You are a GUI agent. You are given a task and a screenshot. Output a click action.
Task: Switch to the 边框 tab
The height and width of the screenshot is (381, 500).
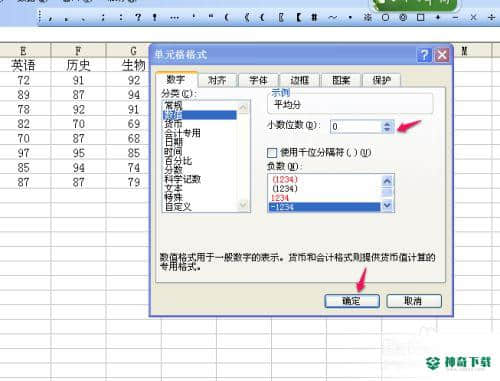(299, 80)
